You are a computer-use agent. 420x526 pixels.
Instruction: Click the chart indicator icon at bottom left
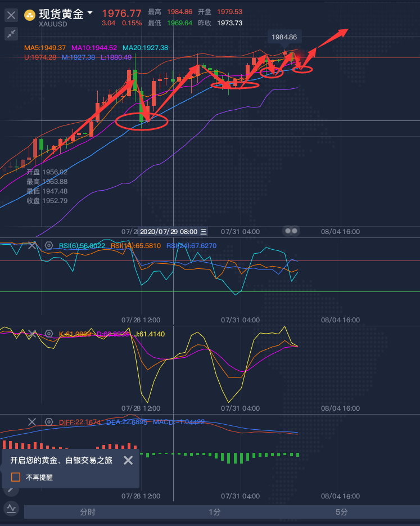(x=11, y=509)
